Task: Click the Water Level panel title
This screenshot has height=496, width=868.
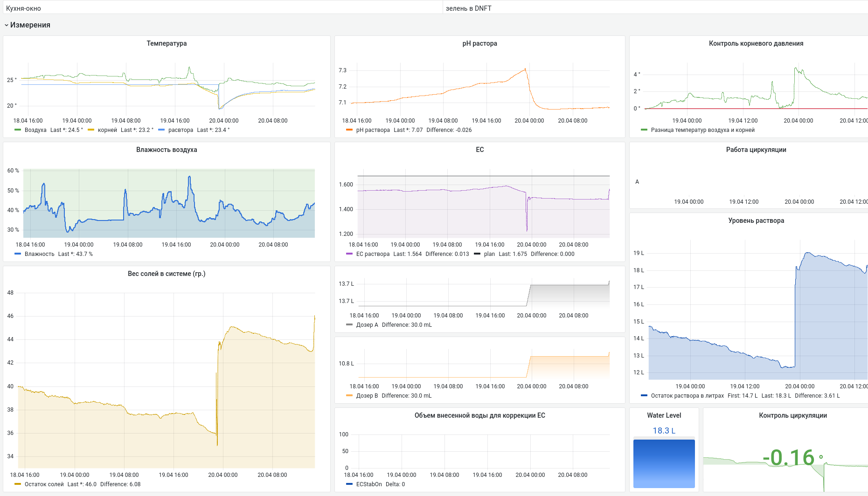Action: [x=664, y=415]
